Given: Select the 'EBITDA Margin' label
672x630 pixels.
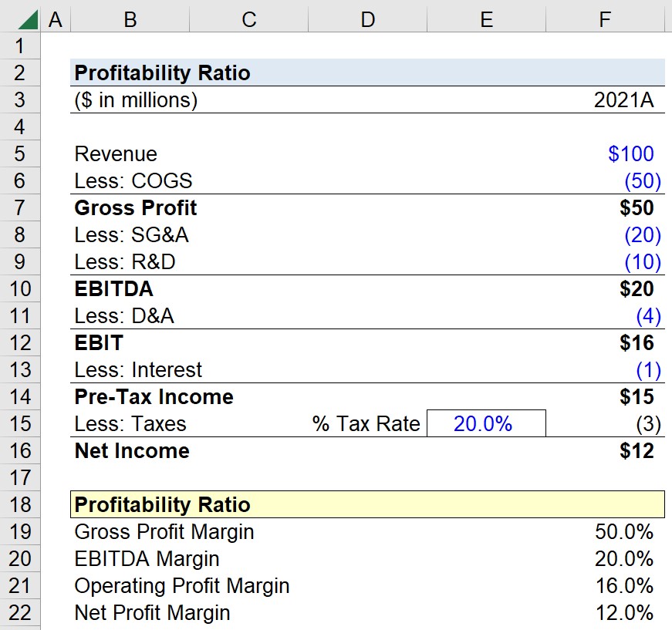Looking at the screenshot, I should 147,559.
